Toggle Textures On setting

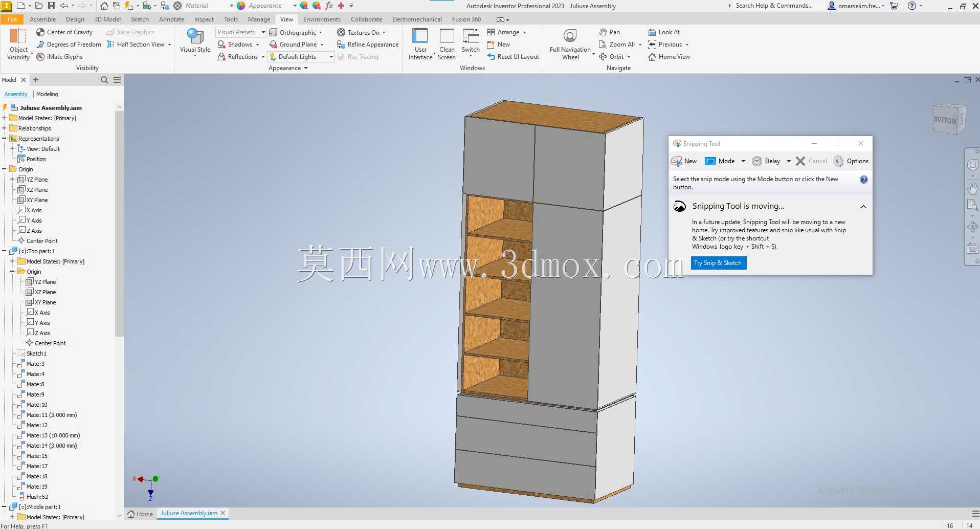[x=361, y=32]
